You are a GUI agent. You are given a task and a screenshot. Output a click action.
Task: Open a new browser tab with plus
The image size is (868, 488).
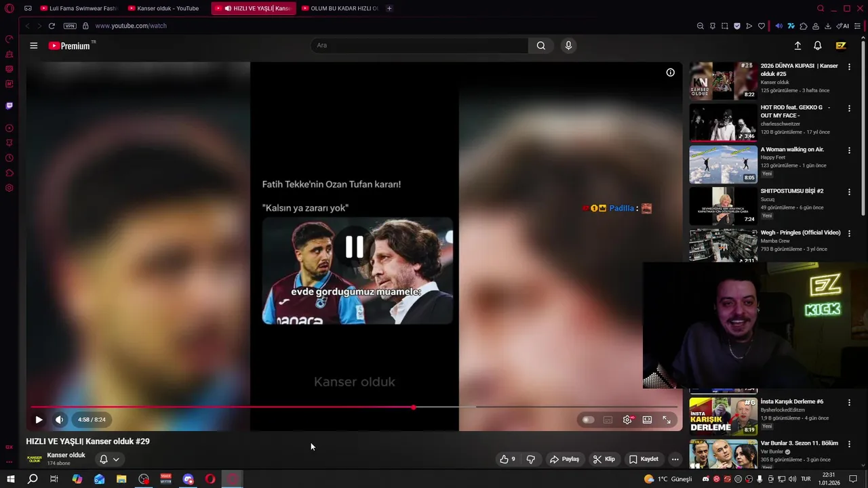pyautogui.click(x=389, y=8)
